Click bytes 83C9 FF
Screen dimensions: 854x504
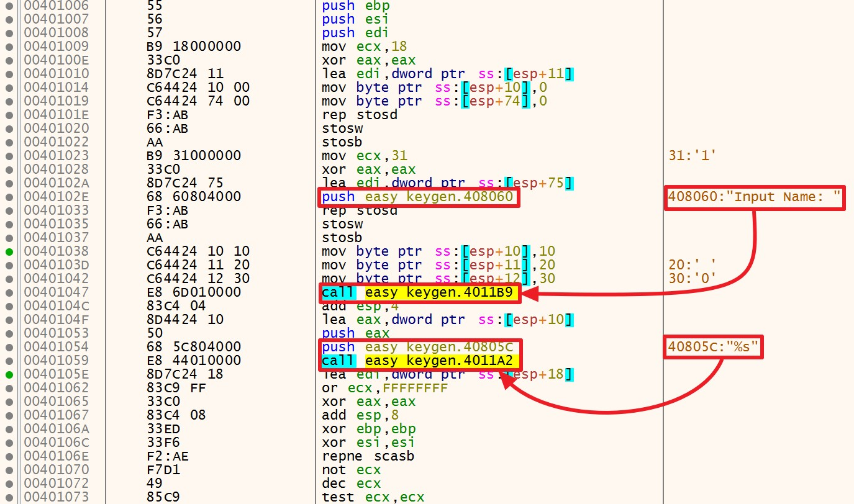(x=176, y=388)
